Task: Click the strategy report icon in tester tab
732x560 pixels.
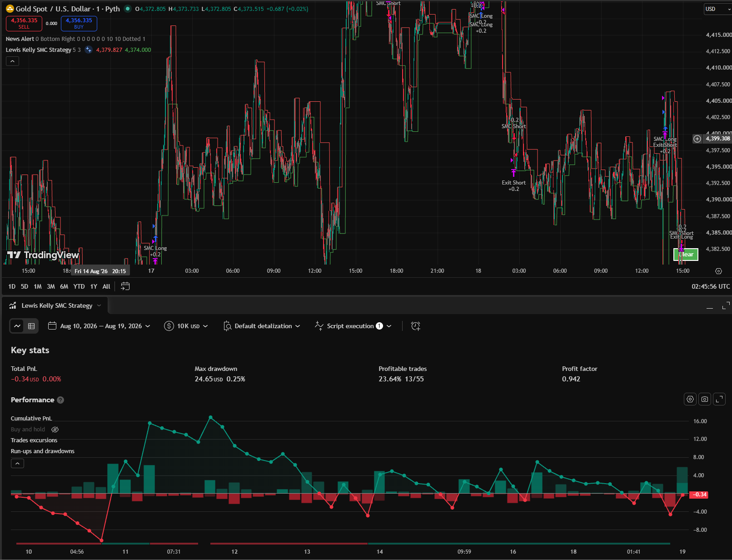Action: tap(13, 305)
